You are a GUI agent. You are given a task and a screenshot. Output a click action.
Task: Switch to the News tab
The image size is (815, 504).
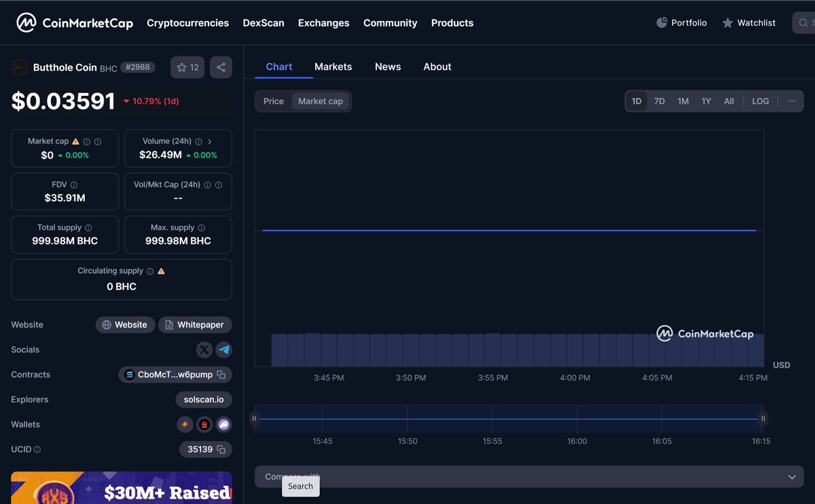pyautogui.click(x=388, y=67)
